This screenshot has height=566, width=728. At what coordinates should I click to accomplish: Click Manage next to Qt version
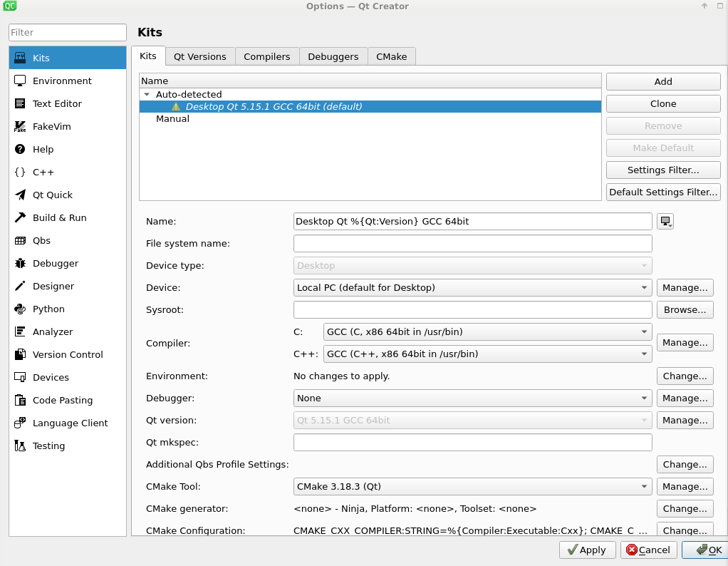(x=685, y=420)
